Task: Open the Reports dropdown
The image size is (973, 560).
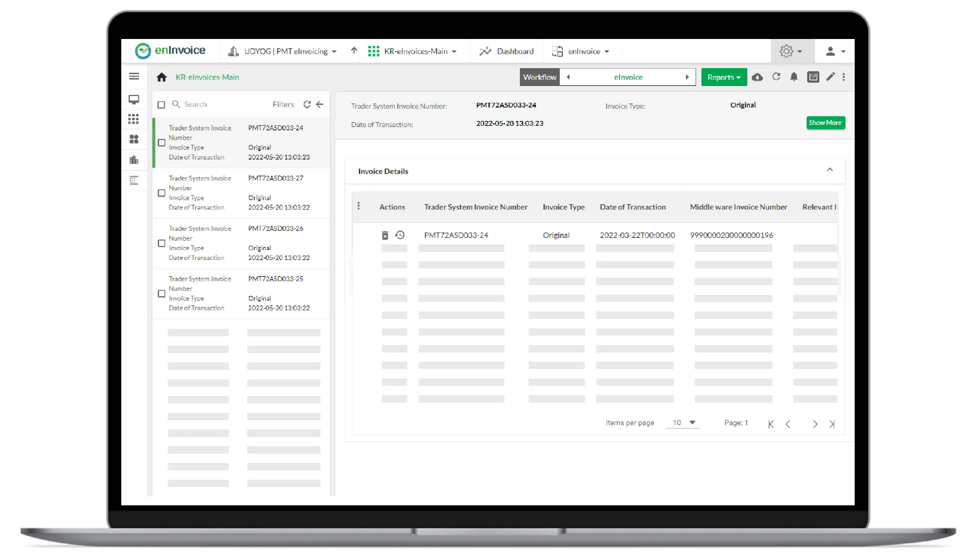Action: click(x=723, y=77)
